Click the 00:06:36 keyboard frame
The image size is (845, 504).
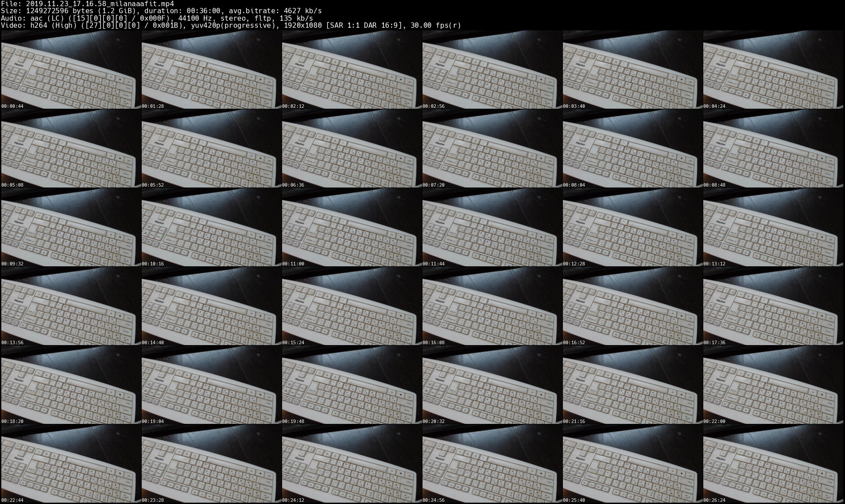coord(352,148)
